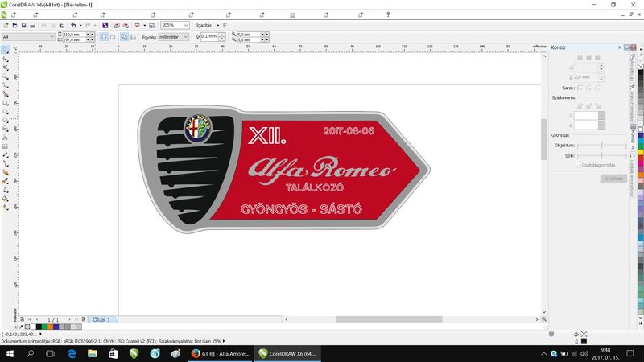The width and height of the screenshot is (644, 362).
Task: Open Windows Start menu
Action: tap(10, 353)
